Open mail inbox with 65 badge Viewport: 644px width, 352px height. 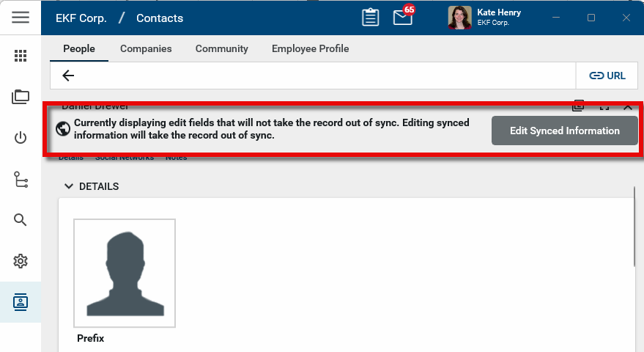tap(403, 18)
